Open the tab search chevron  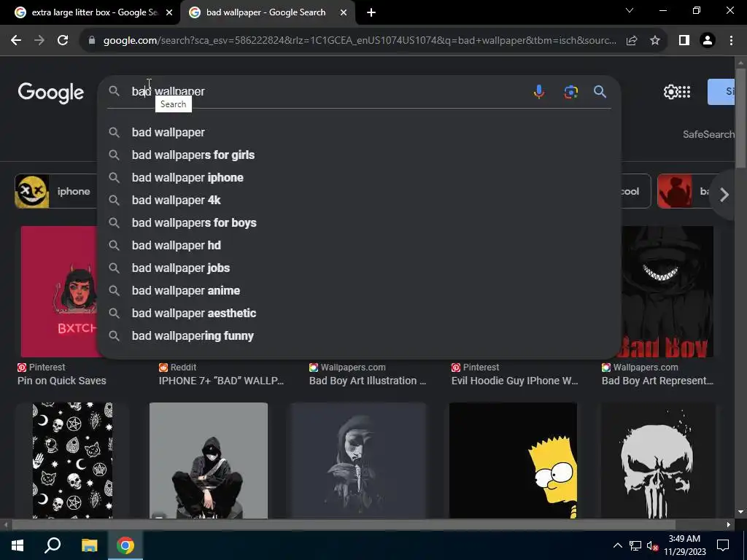pos(630,10)
